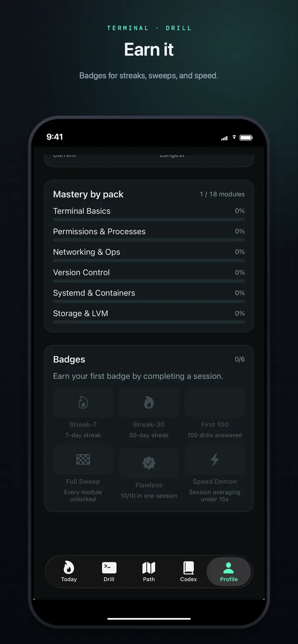
Task: Select the Terminal Basics pack row
Action: click(149, 212)
